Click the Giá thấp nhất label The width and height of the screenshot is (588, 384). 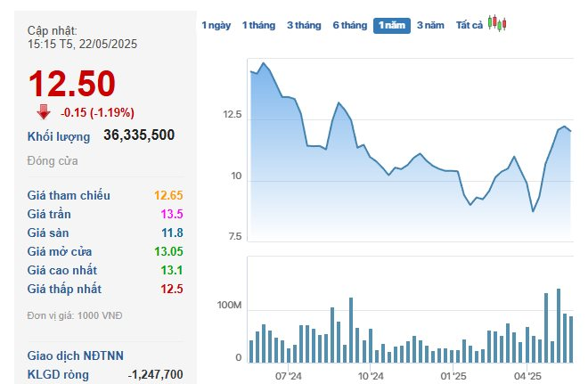[x=64, y=289]
